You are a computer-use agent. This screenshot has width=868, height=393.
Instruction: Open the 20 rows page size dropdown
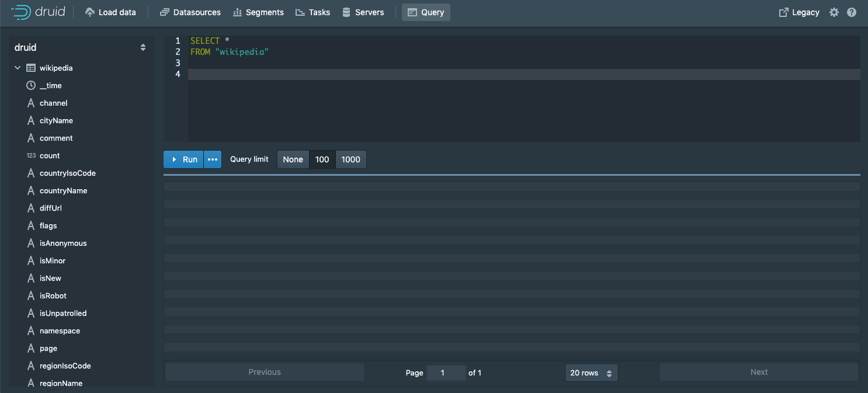tap(591, 373)
